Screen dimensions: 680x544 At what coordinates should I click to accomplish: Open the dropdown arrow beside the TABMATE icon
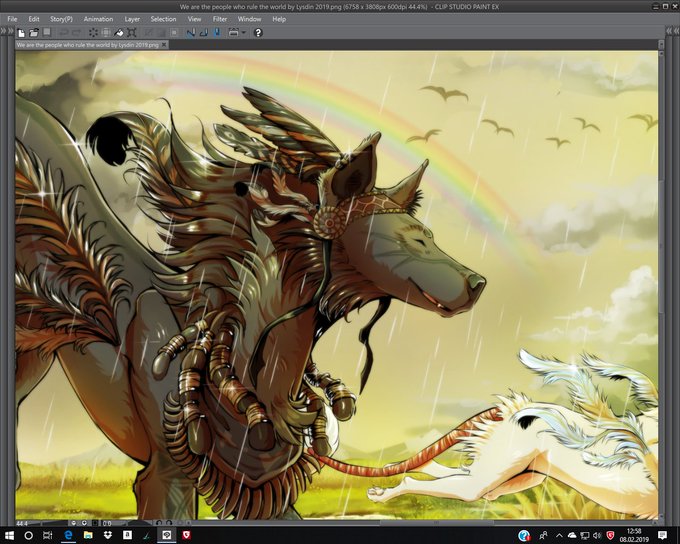pos(243,33)
